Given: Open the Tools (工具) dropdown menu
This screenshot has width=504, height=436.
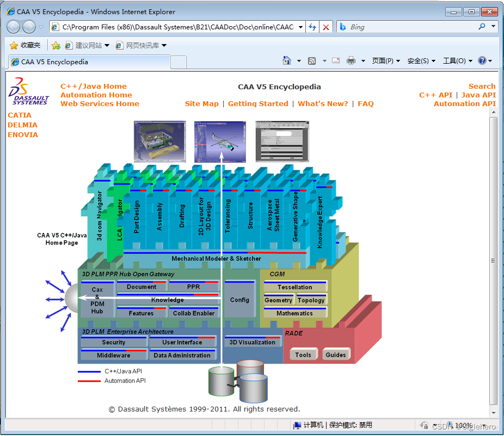Looking at the screenshot, I should [x=456, y=61].
